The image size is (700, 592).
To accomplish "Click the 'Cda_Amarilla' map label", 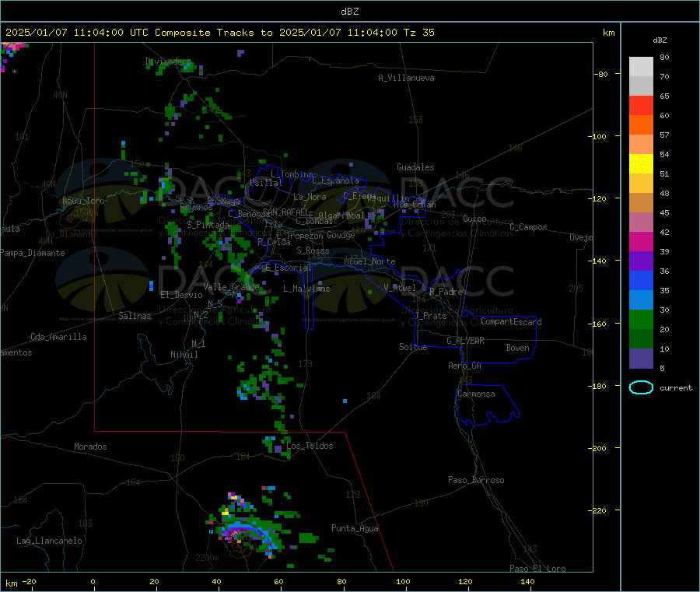I will coord(58,337).
